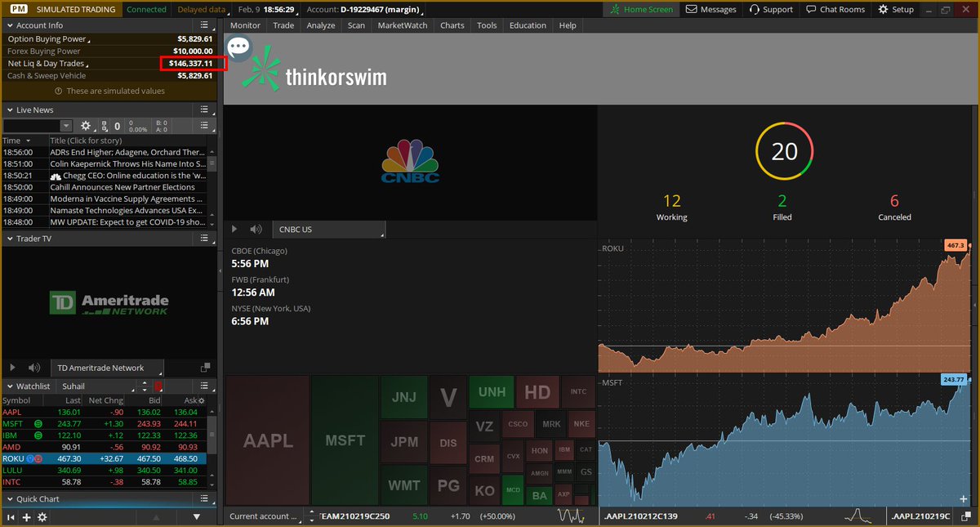Open the Tools tab

(487, 25)
